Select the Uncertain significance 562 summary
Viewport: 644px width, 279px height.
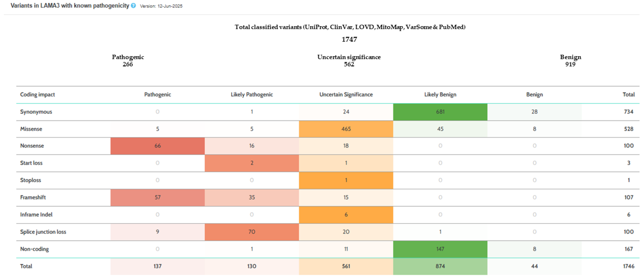click(x=349, y=61)
